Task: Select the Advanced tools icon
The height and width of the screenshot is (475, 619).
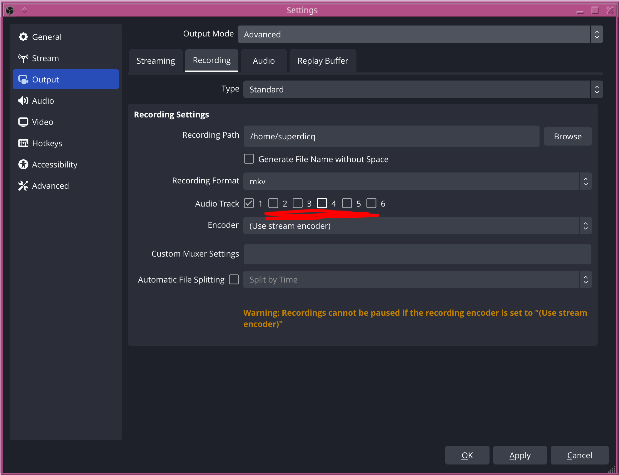Action: click(x=23, y=186)
